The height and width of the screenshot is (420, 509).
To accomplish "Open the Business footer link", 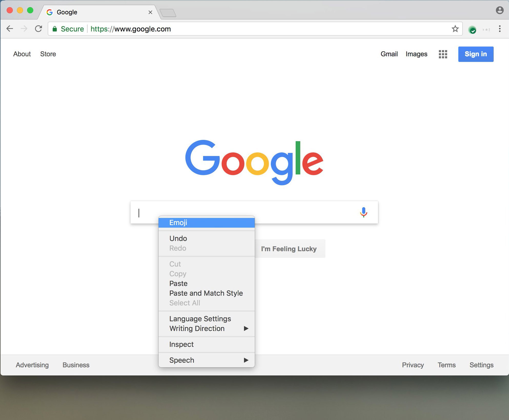I will coord(76,365).
